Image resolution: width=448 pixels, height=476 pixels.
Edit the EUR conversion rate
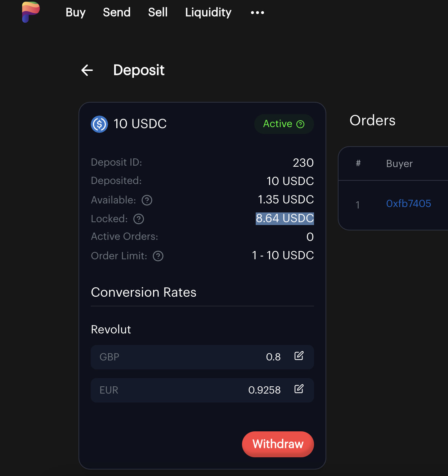299,389
